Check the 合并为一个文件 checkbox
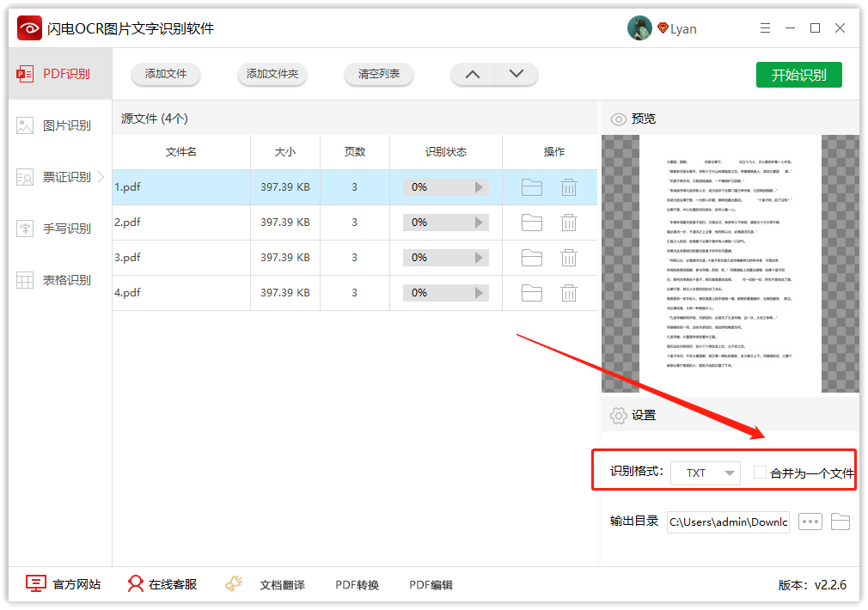The width and height of the screenshot is (868, 610). (760, 473)
